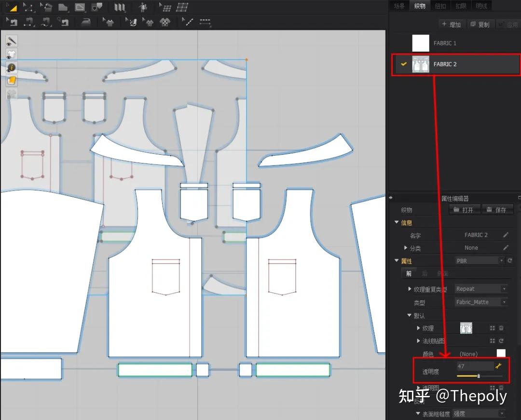Open the Fabric_Matte type dropdown
Image resolution: width=521 pixels, height=420 pixels.
point(481,302)
